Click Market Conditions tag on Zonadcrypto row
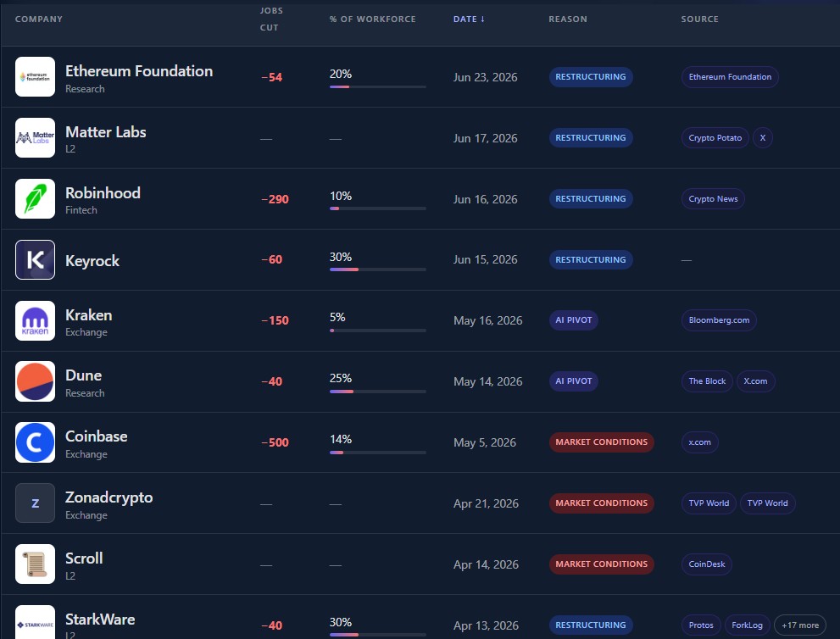This screenshot has height=639, width=840. pos(601,503)
